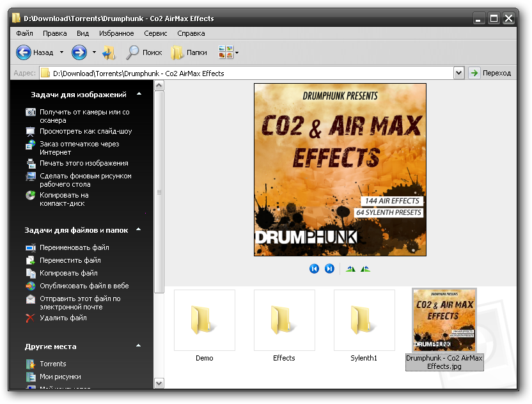Viewport: 532px width, 404px height.
Task: Click the Drumphunk - Co2 AirMax Effects.jpg filename
Action: point(444,362)
